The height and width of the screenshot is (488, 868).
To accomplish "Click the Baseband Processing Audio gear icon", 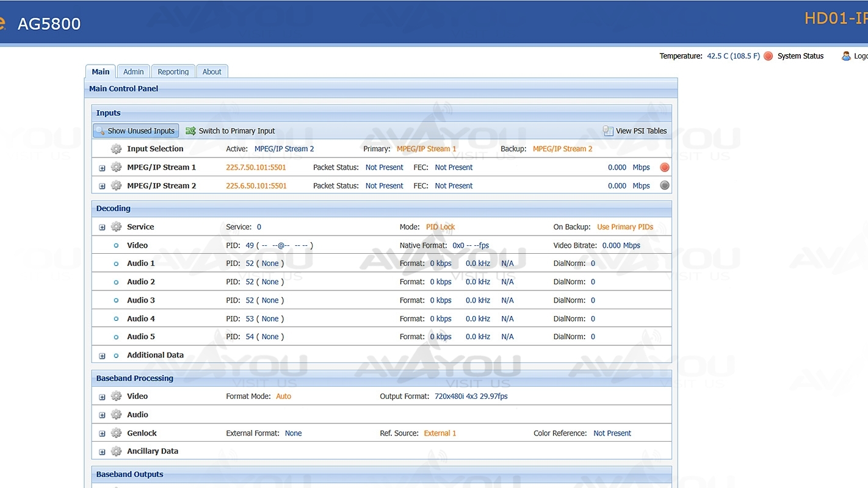I will click(116, 415).
